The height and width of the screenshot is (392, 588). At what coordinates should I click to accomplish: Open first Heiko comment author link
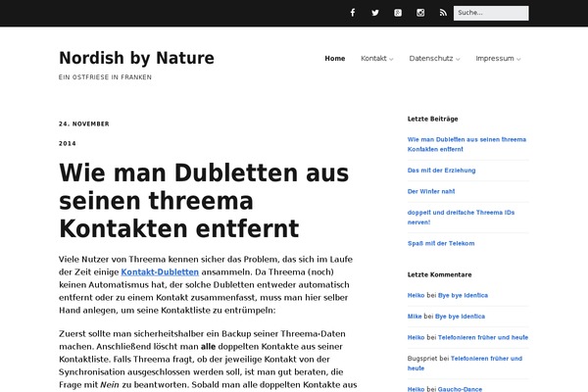pyautogui.click(x=416, y=295)
